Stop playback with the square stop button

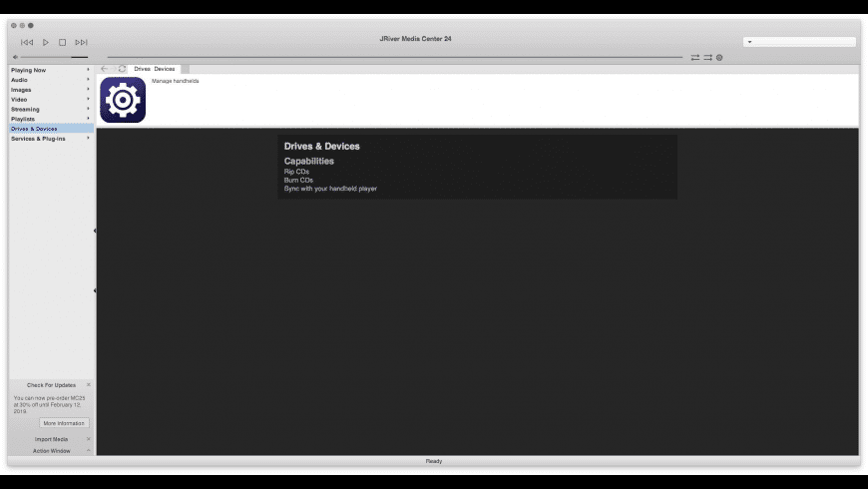[x=63, y=42]
